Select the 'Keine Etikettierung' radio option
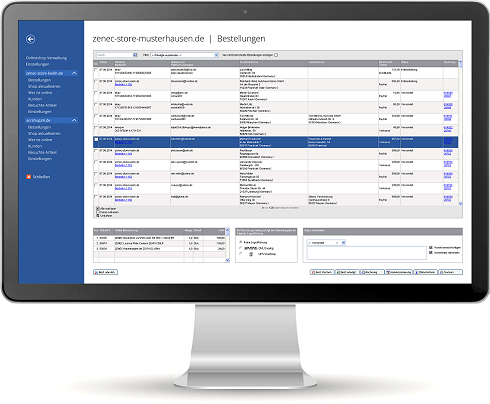This screenshot has height=404, width=490. coord(240,242)
